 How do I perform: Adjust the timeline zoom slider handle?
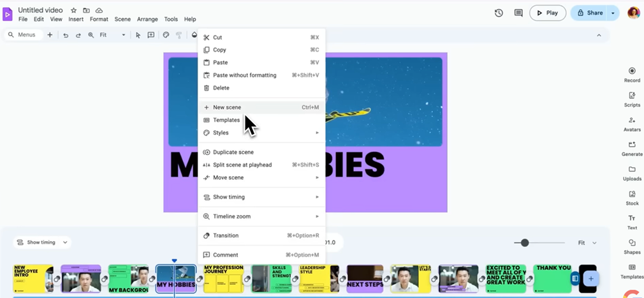point(525,243)
